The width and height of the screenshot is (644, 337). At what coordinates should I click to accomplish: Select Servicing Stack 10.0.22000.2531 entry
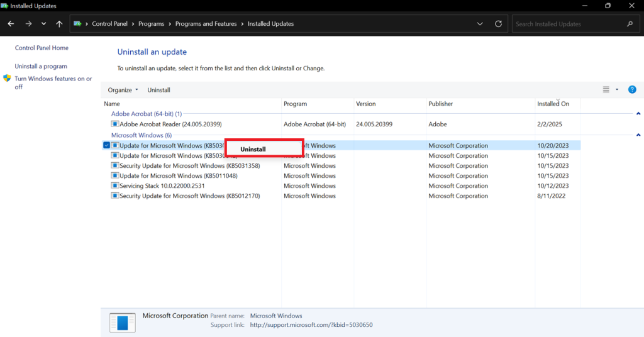click(x=162, y=186)
